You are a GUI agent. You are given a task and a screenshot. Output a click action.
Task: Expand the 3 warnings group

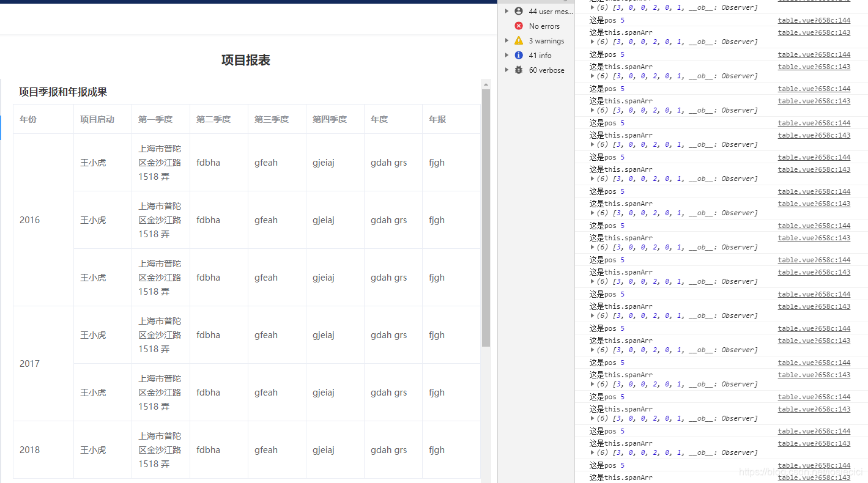[506, 40]
